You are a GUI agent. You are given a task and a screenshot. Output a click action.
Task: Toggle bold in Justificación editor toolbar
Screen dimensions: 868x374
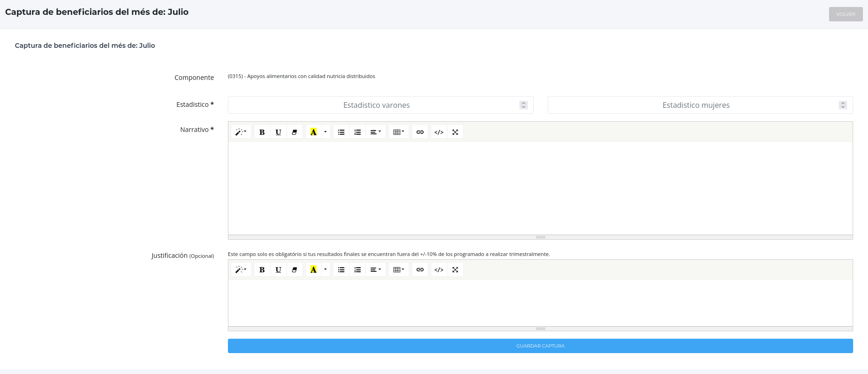262,269
